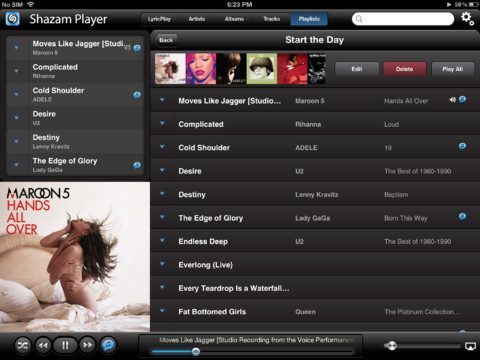Switch to Albums tab
The width and height of the screenshot is (480, 360).
pos(234,19)
